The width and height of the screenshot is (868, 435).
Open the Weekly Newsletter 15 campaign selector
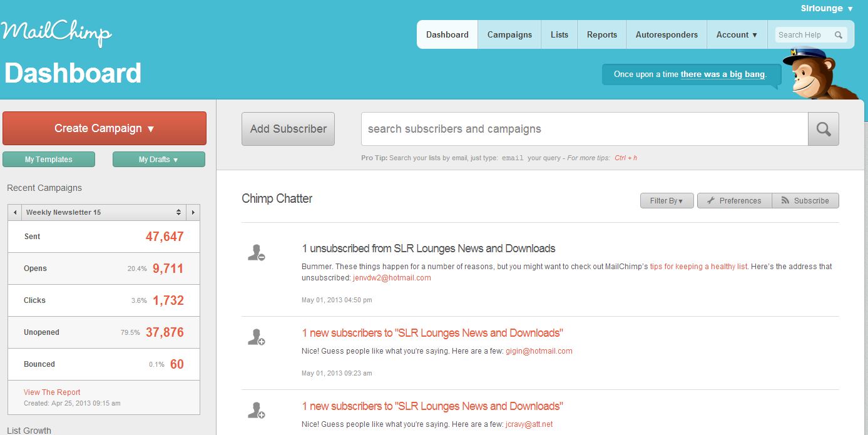[x=104, y=212]
